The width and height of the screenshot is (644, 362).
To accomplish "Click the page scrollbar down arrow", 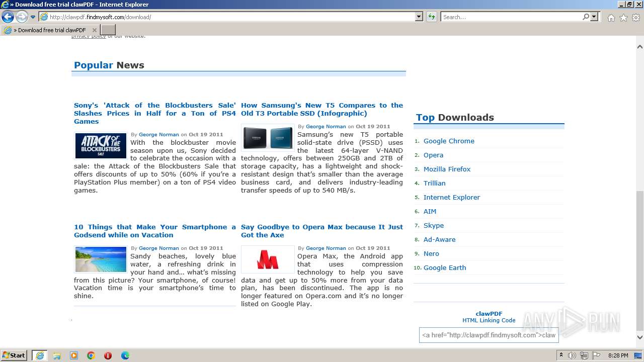I will pos(640,337).
